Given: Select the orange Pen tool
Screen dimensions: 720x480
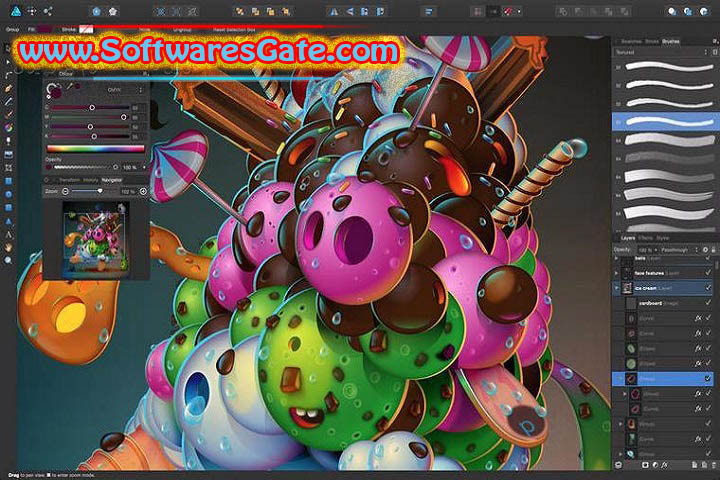Looking at the screenshot, I should [8, 88].
